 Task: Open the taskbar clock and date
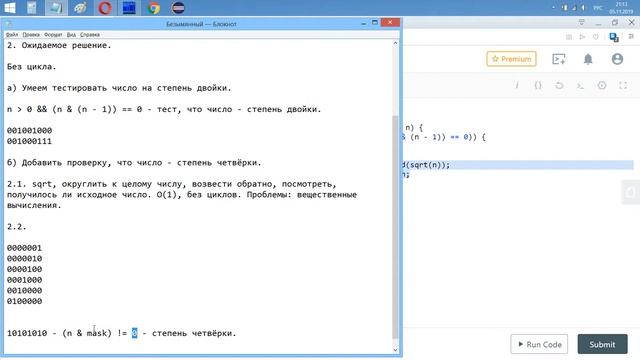(x=621, y=8)
